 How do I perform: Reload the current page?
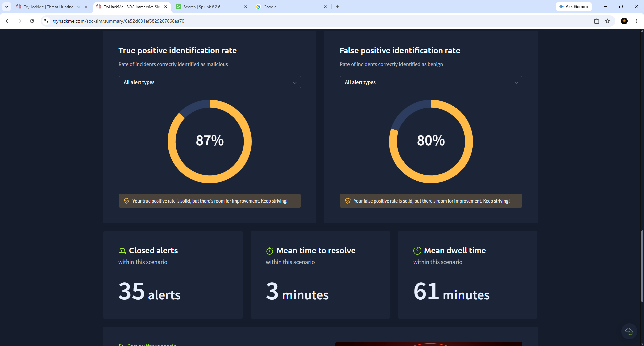point(32,21)
